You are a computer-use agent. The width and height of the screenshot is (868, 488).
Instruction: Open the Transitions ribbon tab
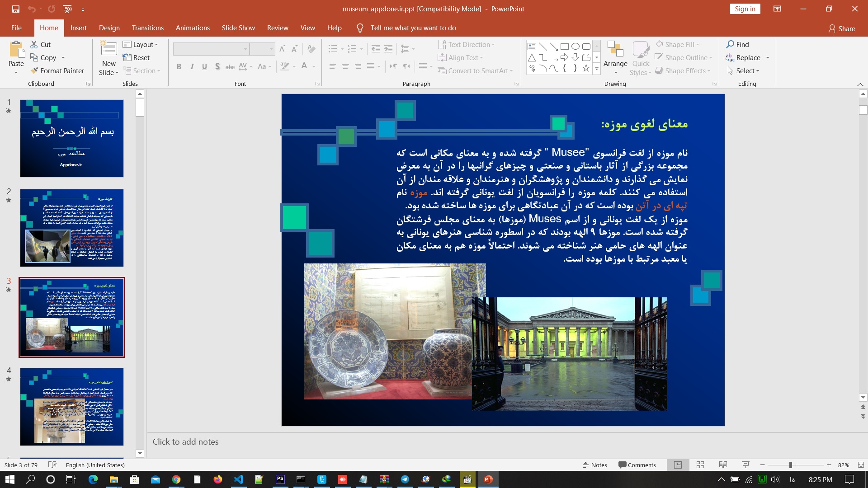point(147,28)
